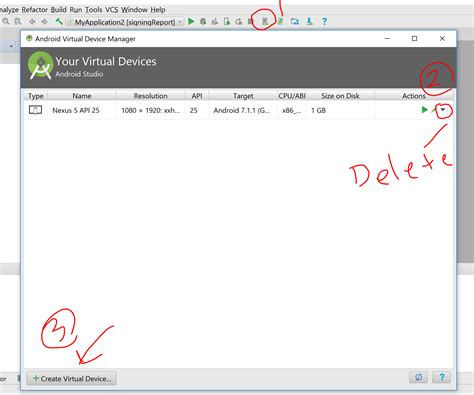
Task: Select the Nexus 5 API 25 device name
Action: coord(76,110)
